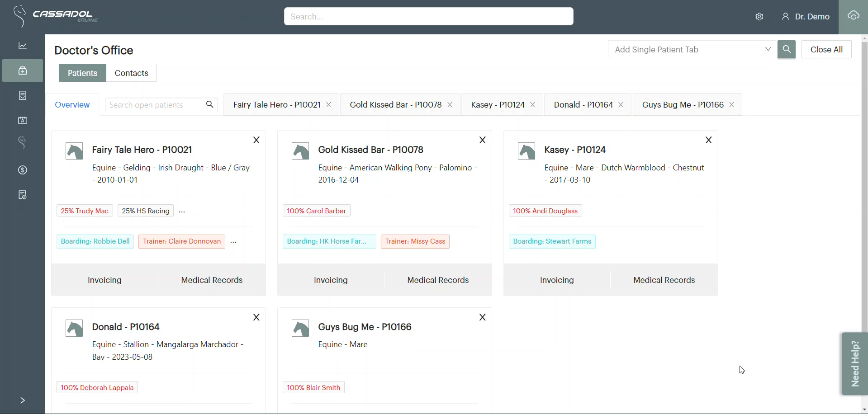This screenshot has height=414, width=868.
Task: Open Invoicing for Kasey - P10124
Action: tap(557, 280)
